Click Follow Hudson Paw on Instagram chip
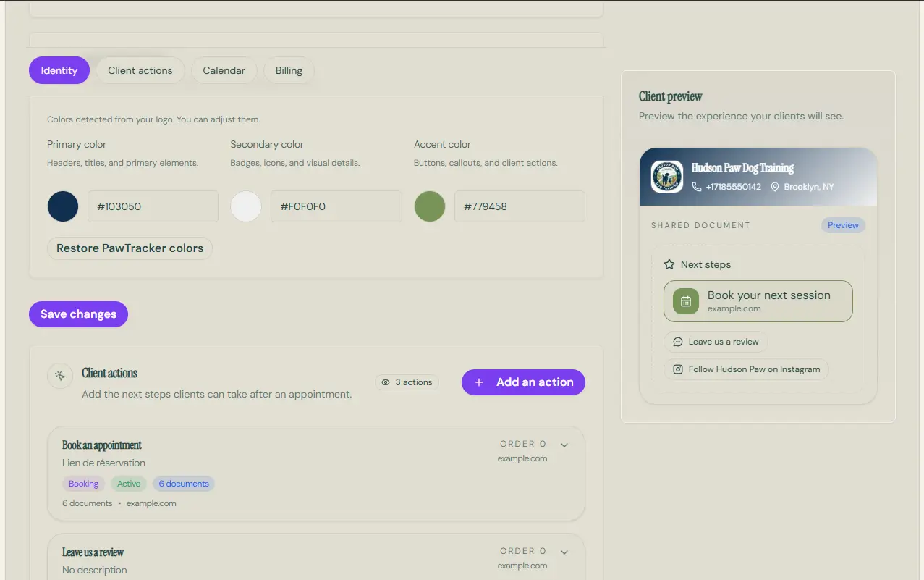Viewport: 924px width, 580px height. point(746,369)
